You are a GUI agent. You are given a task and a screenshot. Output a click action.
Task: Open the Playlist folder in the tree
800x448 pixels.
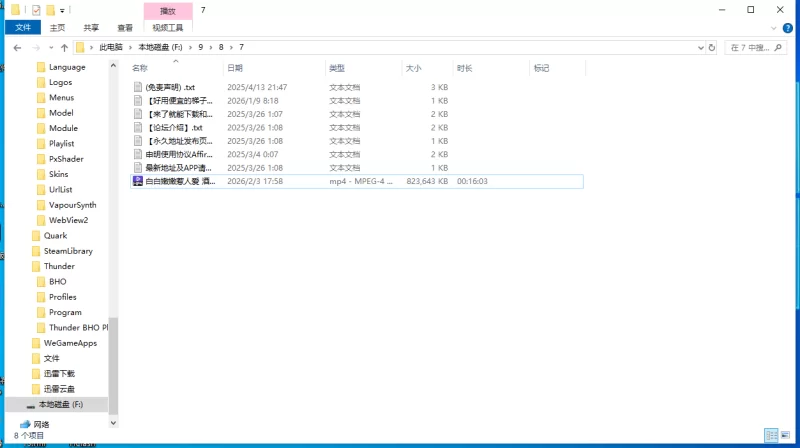click(61, 144)
